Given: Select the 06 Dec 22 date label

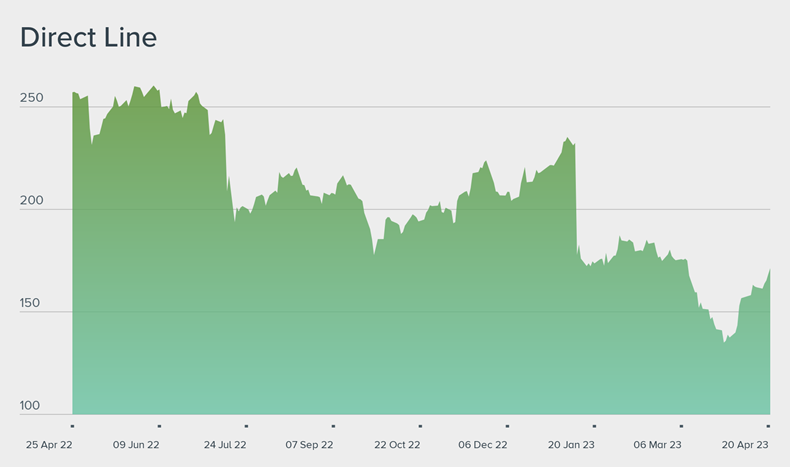Looking at the screenshot, I should (483, 444).
